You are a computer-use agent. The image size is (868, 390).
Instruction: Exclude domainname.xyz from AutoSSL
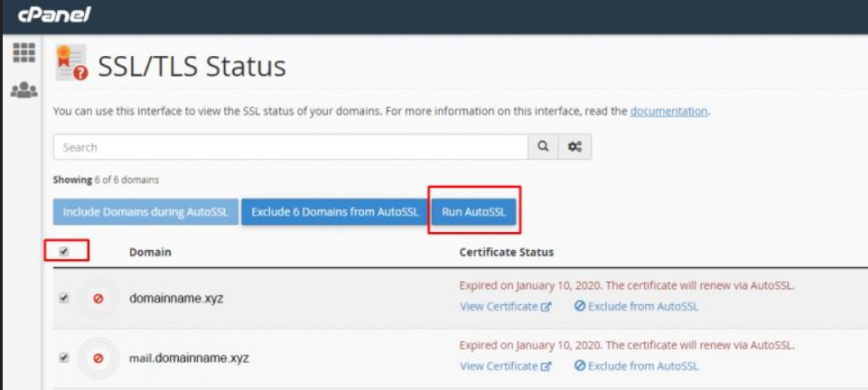pyautogui.click(x=636, y=306)
